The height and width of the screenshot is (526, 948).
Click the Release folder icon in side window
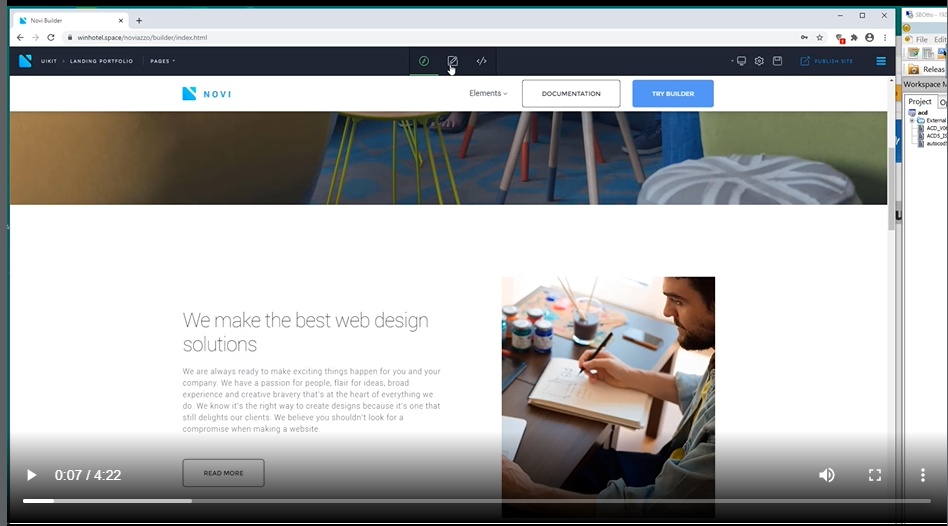914,70
